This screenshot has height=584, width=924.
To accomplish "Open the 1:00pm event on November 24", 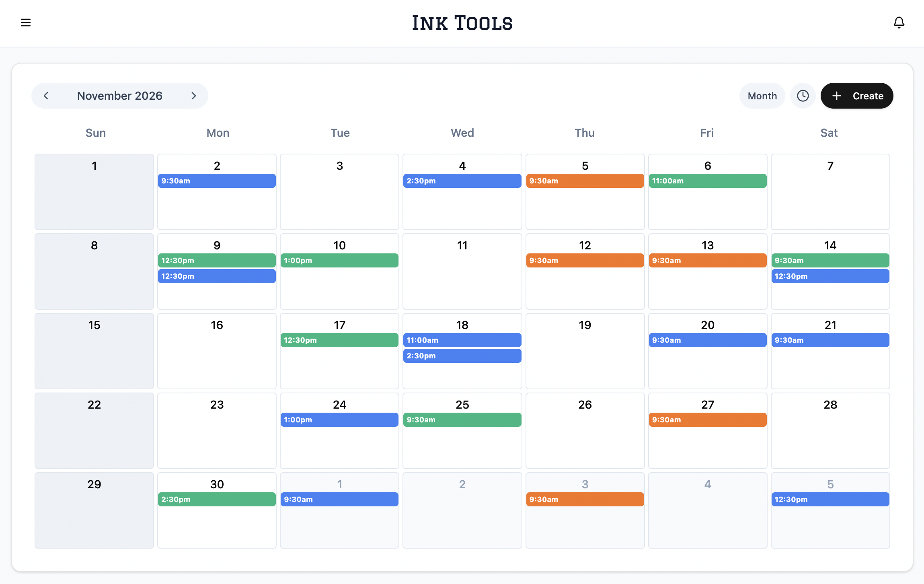I will pos(339,420).
